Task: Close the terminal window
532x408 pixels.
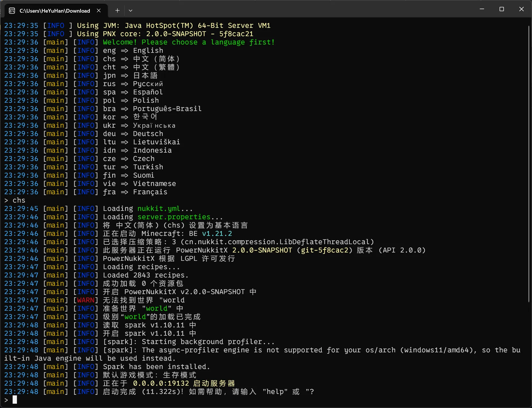Action: pos(521,9)
